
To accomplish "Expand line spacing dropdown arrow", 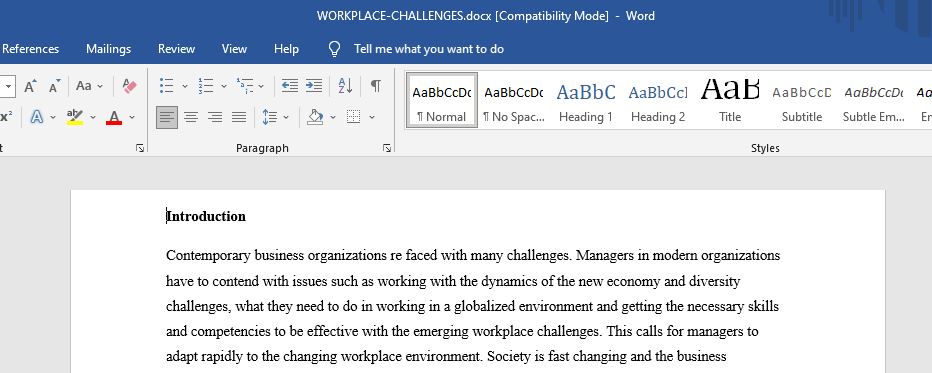I will click(x=286, y=118).
